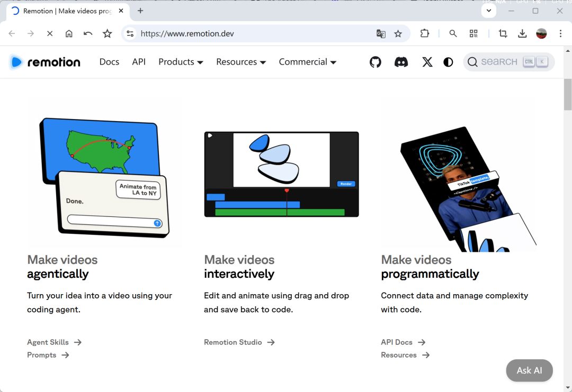Go back with the browser back arrow

[x=12, y=33]
